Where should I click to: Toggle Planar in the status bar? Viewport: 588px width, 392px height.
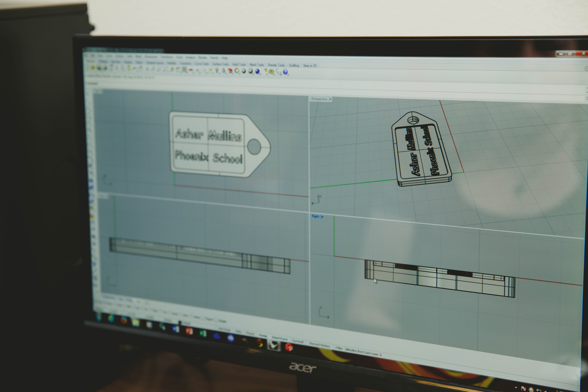pyautogui.click(x=250, y=334)
